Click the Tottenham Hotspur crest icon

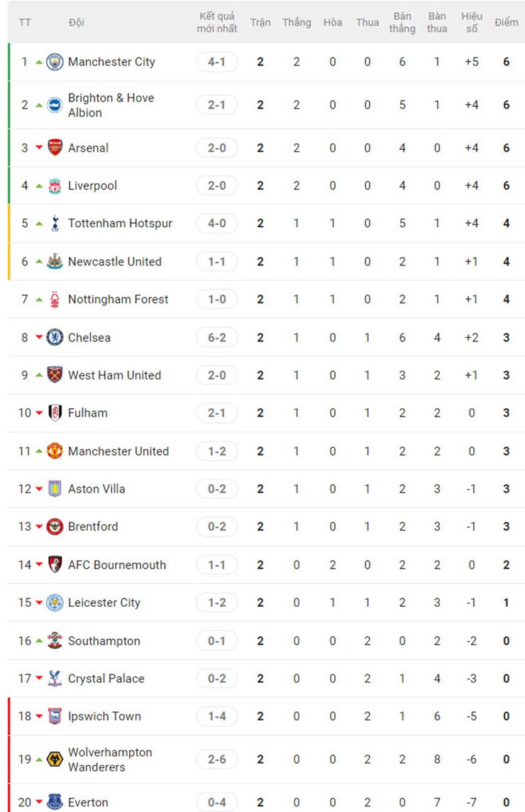coord(55,224)
